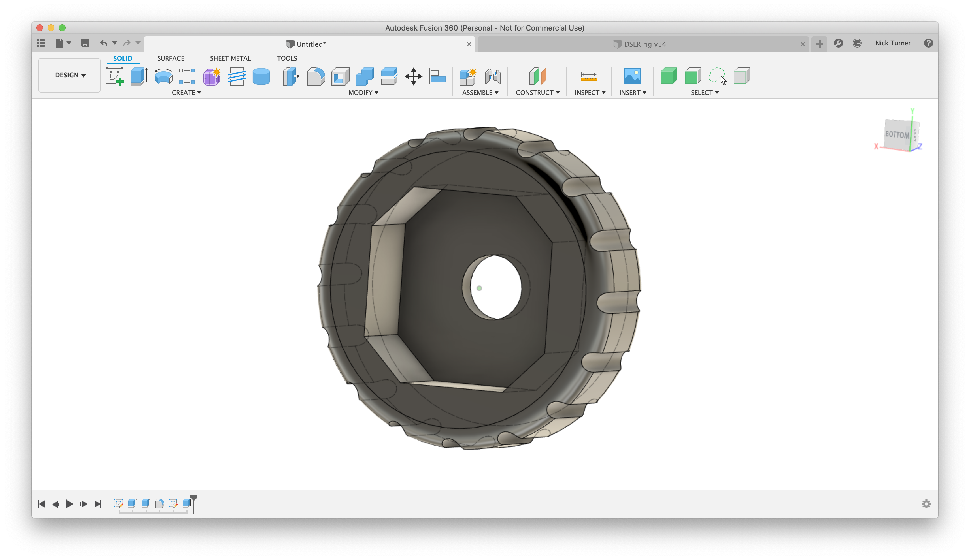Select the fillet feature in the timeline
The height and width of the screenshot is (560, 970).
click(x=159, y=503)
